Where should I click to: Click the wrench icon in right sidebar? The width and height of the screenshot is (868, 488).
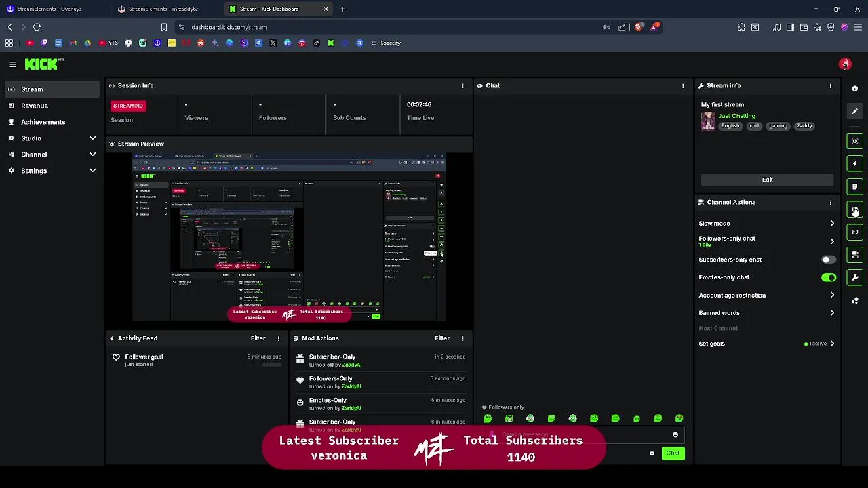coord(855,277)
